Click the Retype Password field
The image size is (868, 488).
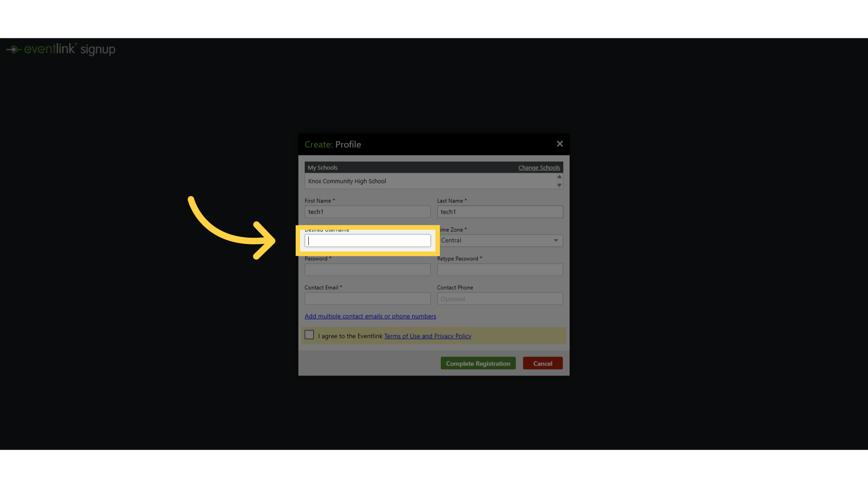[x=500, y=270]
